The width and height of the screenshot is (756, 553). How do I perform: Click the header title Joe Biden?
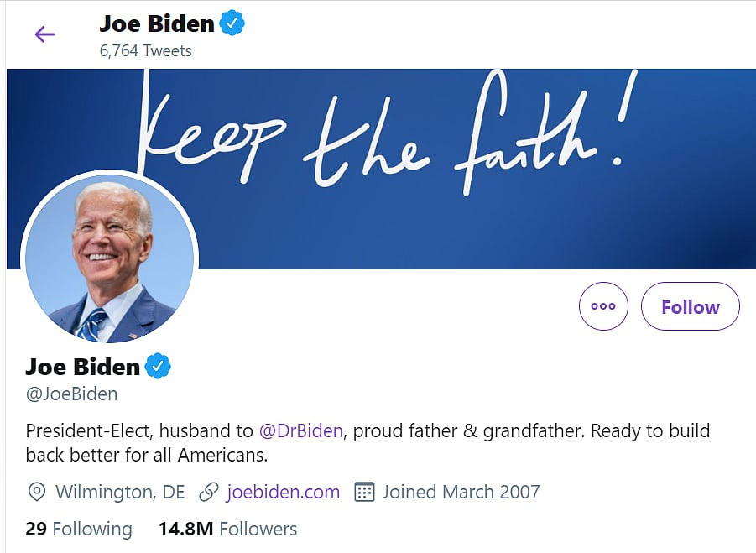point(157,23)
